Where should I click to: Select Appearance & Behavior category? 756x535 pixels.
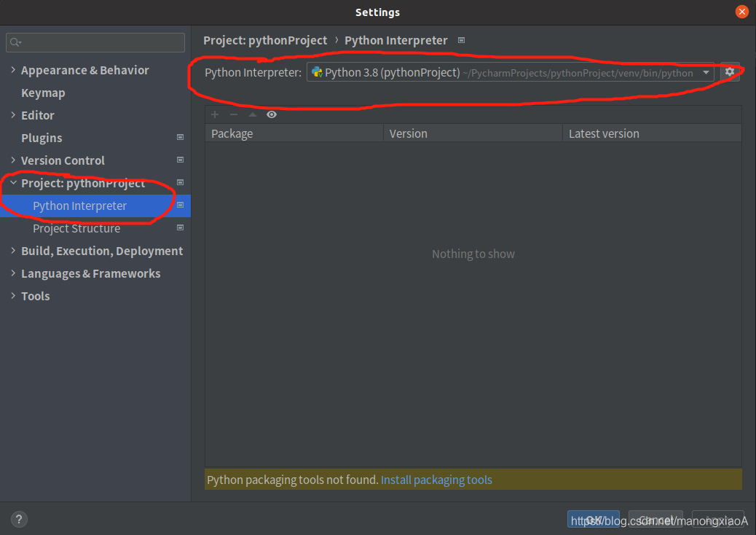click(x=85, y=71)
